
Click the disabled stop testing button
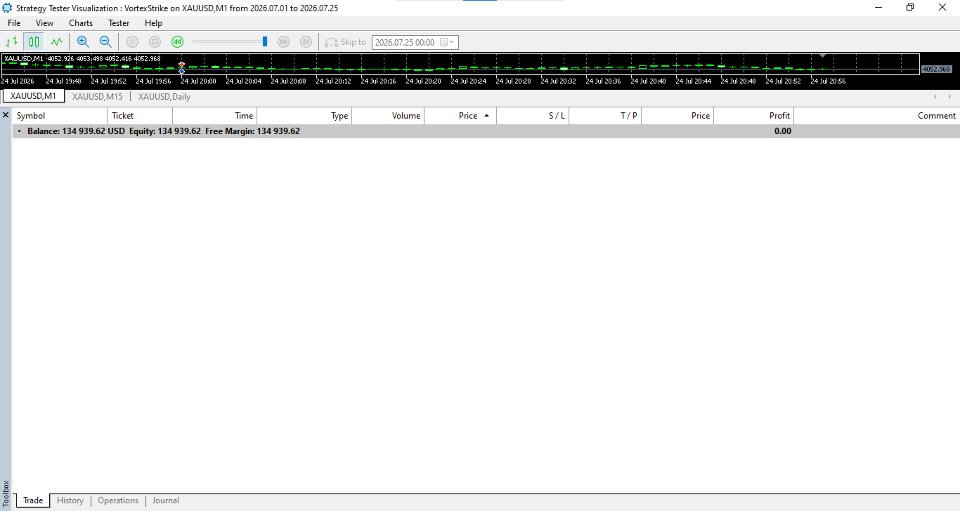coord(155,42)
